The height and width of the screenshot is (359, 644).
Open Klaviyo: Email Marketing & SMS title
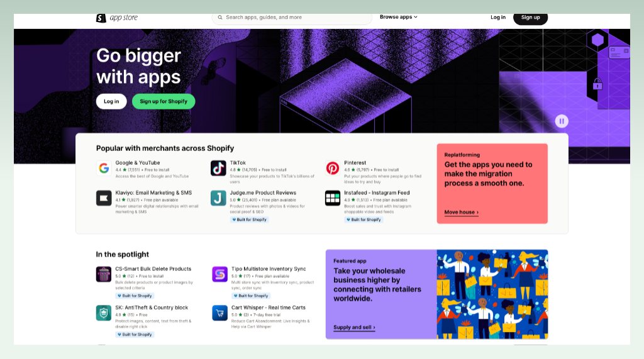pyautogui.click(x=153, y=192)
